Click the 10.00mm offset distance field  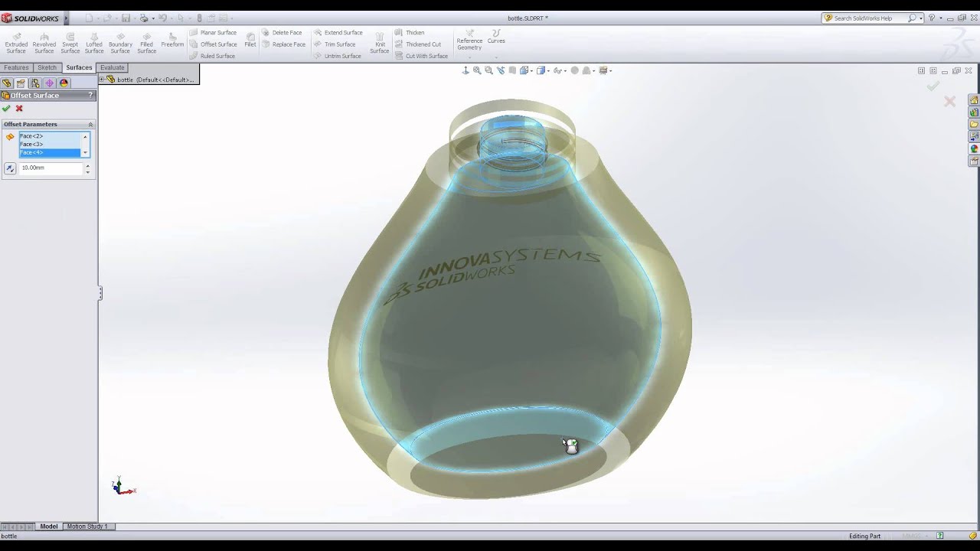pyautogui.click(x=51, y=168)
